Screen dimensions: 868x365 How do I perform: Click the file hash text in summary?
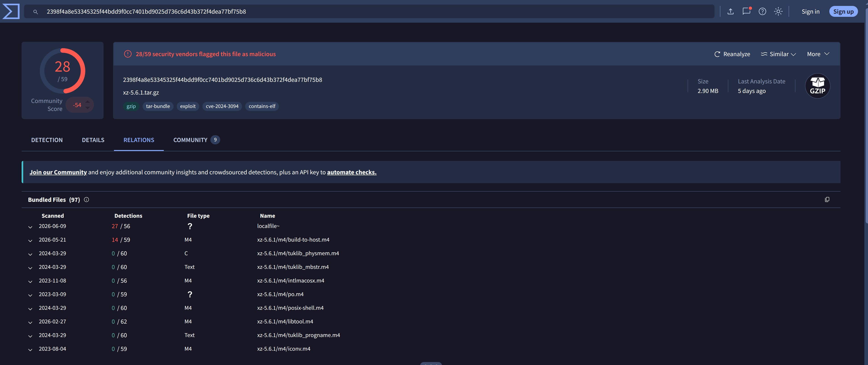[222, 80]
